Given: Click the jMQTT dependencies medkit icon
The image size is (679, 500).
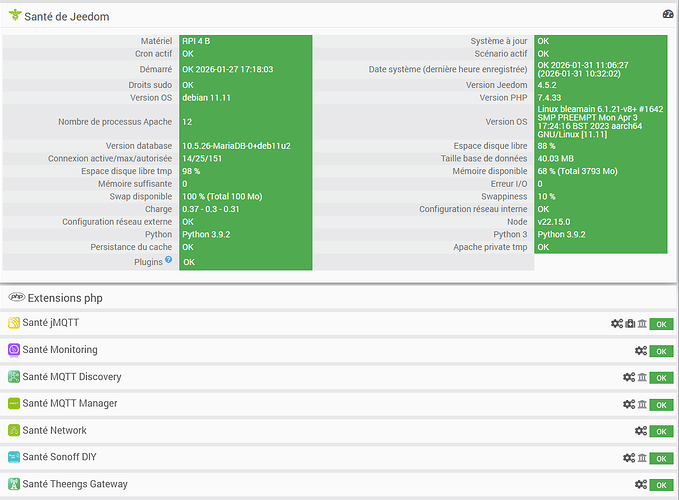Looking at the screenshot, I should coord(630,324).
